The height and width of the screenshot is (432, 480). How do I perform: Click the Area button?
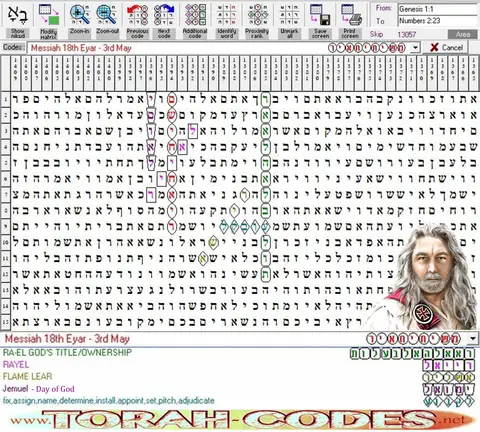tap(463, 34)
